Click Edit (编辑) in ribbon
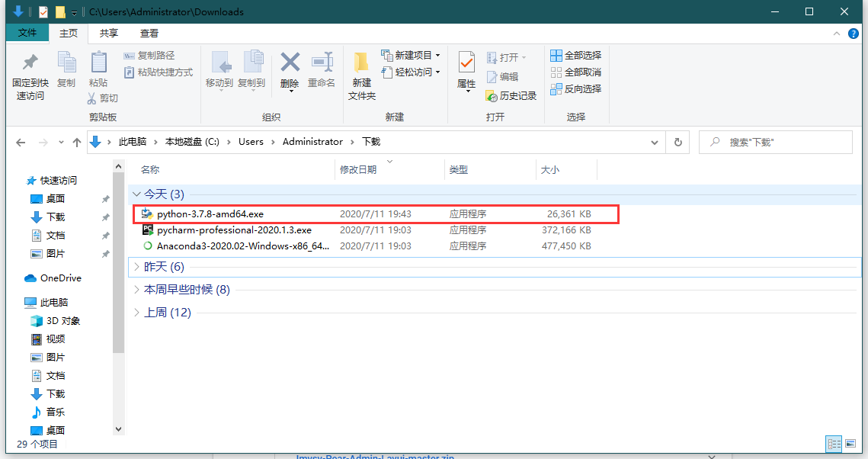 [x=503, y=77]
